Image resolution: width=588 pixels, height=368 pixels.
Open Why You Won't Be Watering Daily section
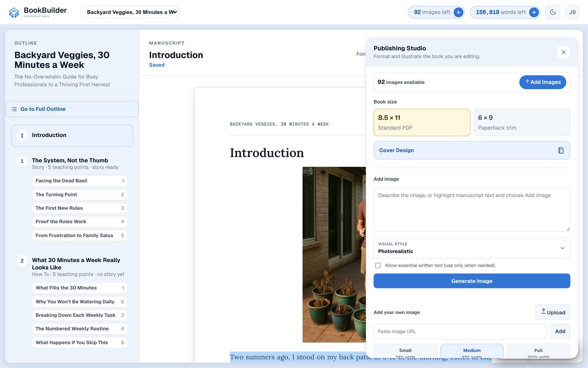pos(80,302)
